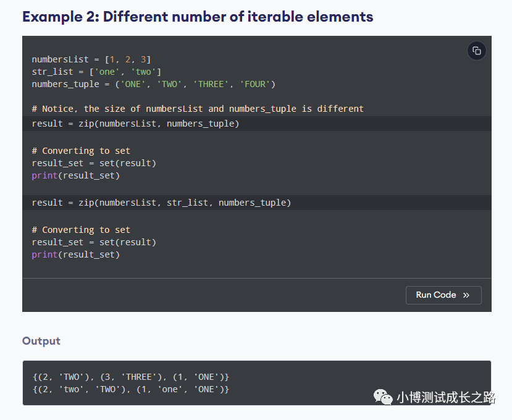
Task: Select the highlighted three-argument zip line
Action: pyautogui.click(x=161, y=203)
